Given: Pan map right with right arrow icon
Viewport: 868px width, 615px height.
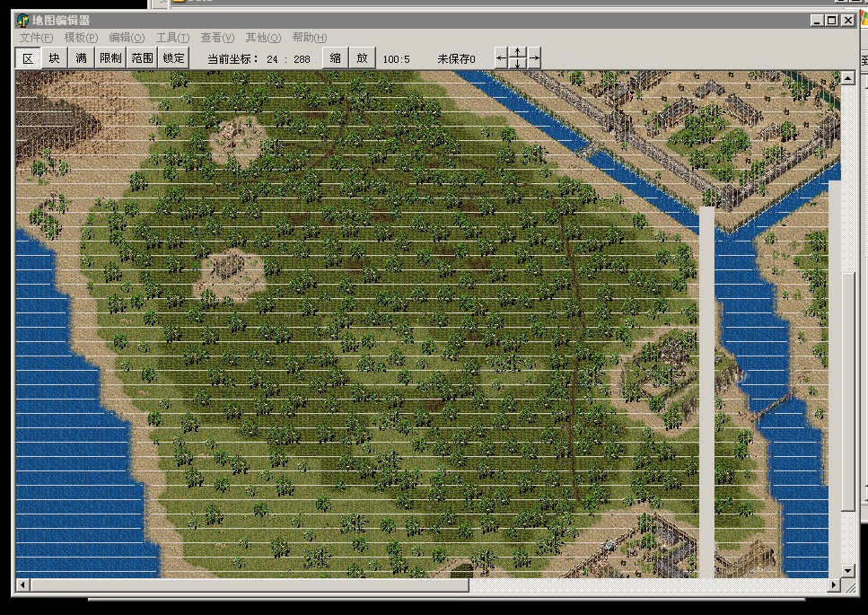Looking at the screenshot, I should click(534, 57).
